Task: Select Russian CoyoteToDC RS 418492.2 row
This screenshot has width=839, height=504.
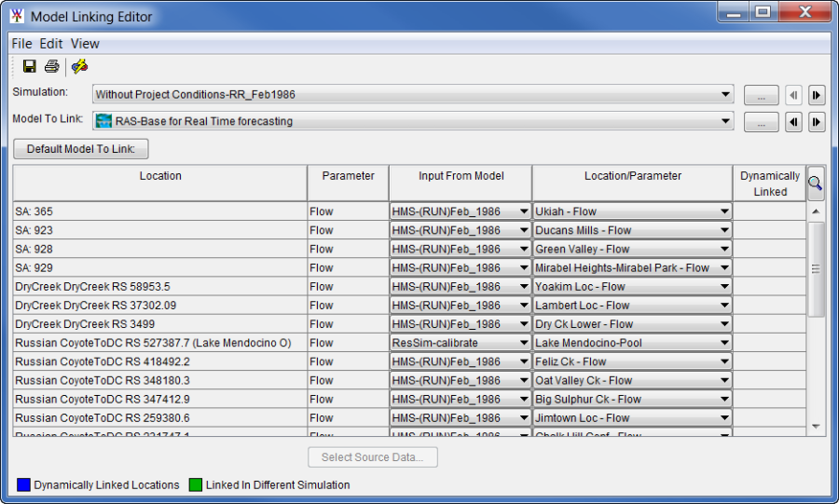Action: point(160,361)
